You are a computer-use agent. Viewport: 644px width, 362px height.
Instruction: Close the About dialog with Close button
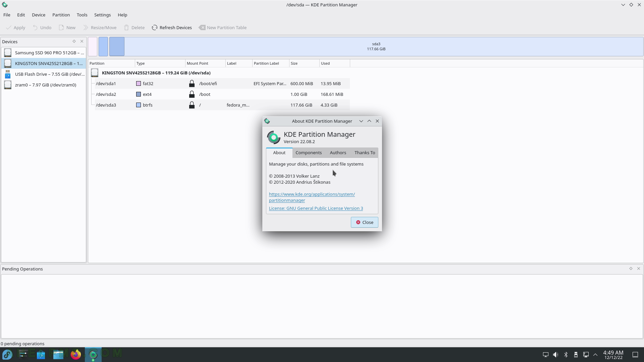click(x=364, y=222)
